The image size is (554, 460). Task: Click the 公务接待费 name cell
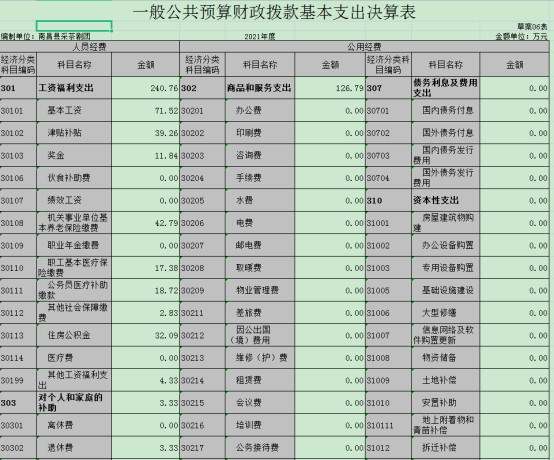pos(260,448)
